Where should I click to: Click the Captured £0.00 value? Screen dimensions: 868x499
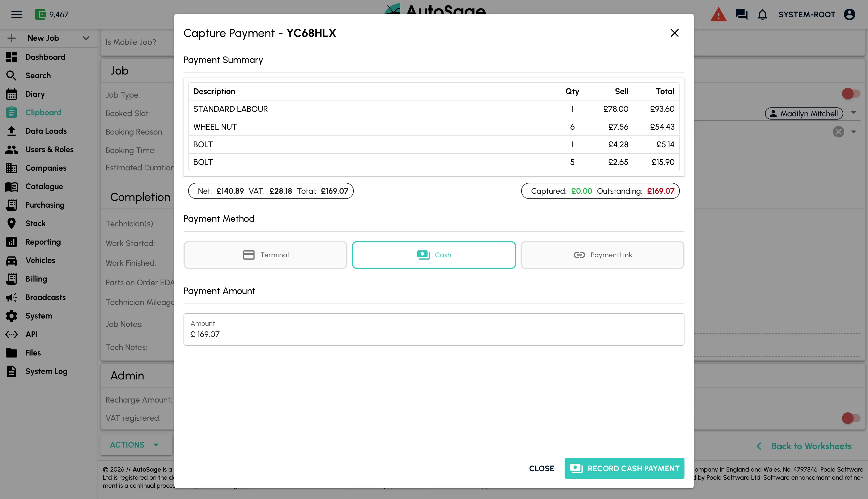click(581, 191)
